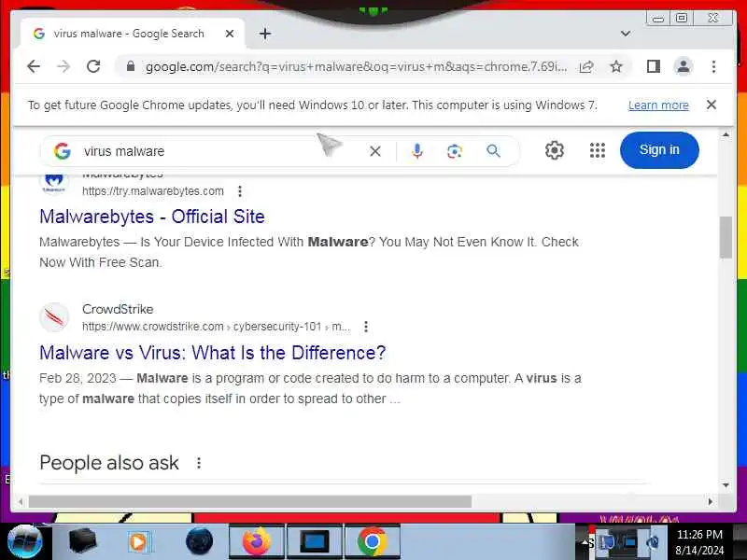Open the Google apps grid
Viewport: 747px width, 560px height.
click(x=597, y=150)
